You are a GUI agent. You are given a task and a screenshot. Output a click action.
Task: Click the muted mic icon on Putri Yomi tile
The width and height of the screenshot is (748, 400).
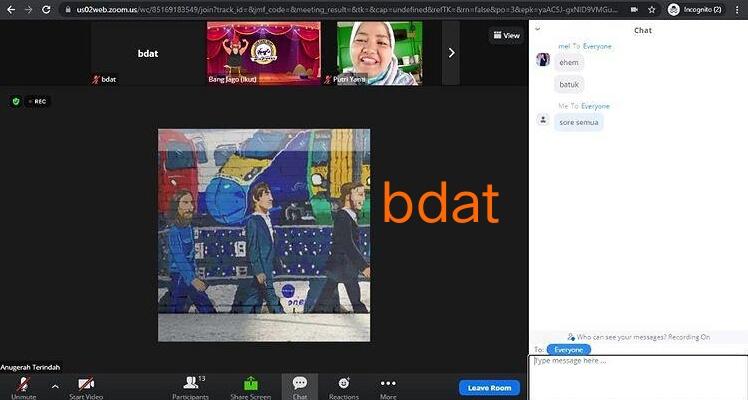coord(328,80)
